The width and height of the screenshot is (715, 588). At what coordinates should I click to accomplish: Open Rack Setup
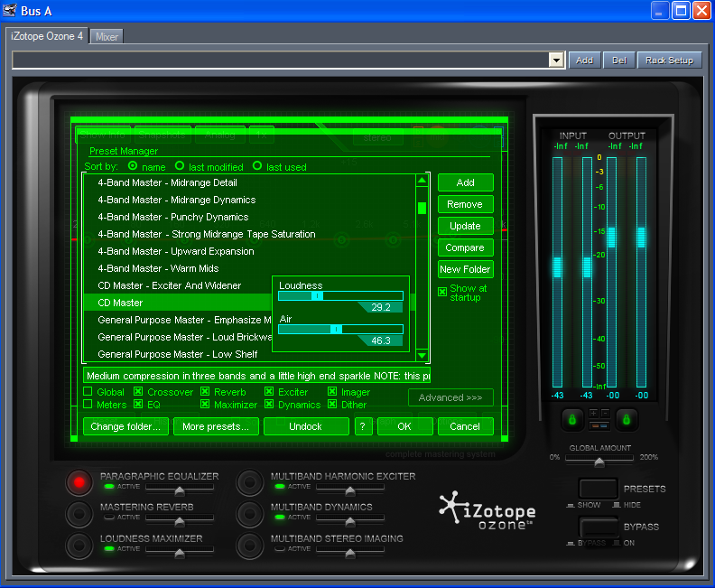(x=669, y=60)
